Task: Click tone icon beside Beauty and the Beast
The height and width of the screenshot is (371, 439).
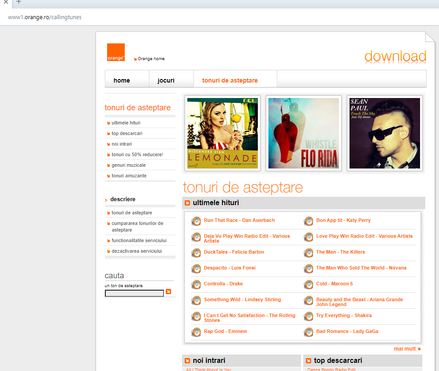Action: (x=308, y=300)
